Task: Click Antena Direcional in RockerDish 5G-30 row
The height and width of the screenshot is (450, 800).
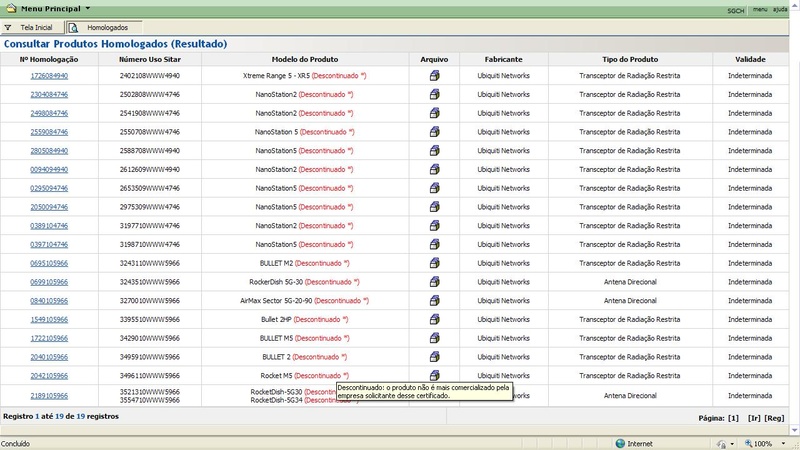Action: pos(630,282)
